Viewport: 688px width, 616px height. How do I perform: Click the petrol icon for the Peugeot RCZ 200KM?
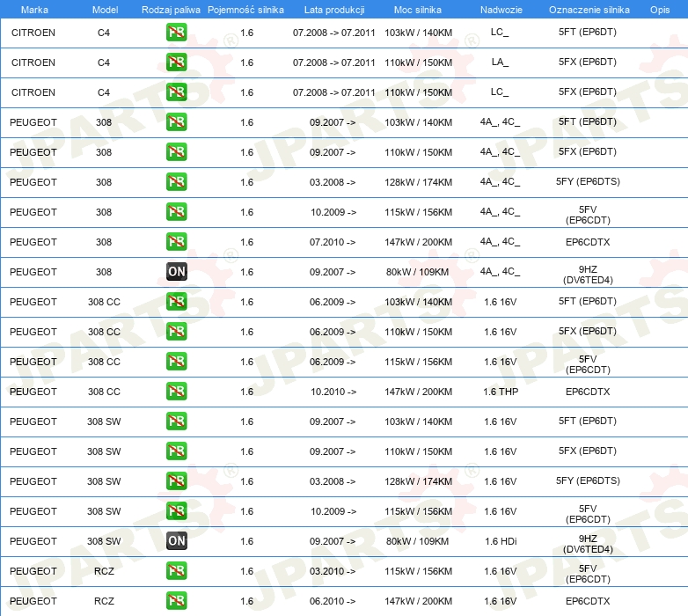(176, 601)
